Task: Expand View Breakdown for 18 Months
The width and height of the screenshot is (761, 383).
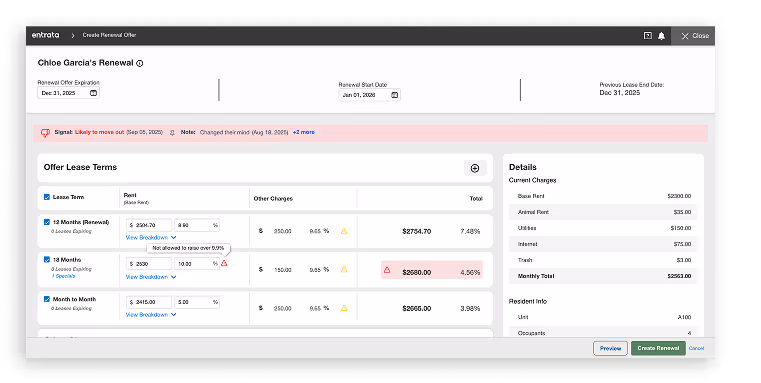Action: [x=150, y=277]
